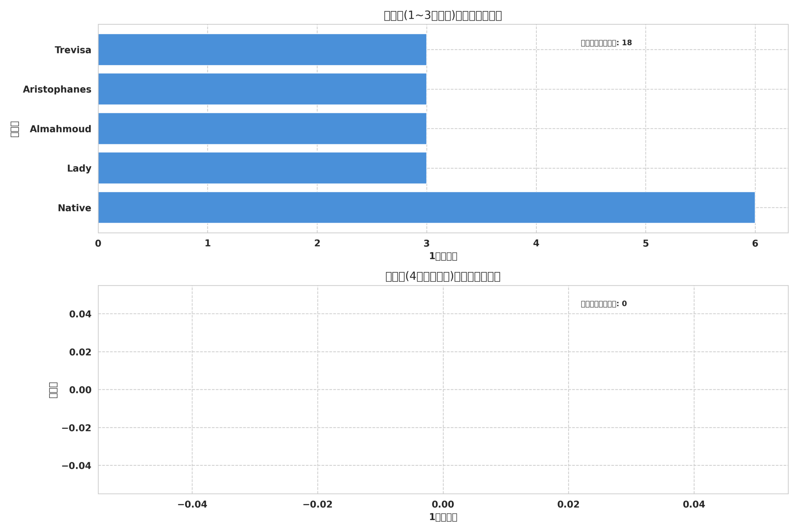
Task: Click the x-axis title under the bottom chart
Action: (x=443, y=517)
